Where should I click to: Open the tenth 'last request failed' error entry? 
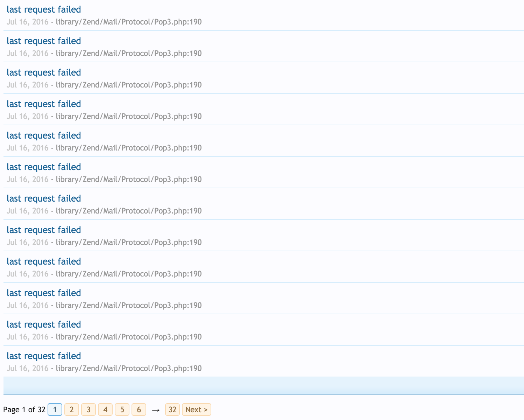[43, 293]
